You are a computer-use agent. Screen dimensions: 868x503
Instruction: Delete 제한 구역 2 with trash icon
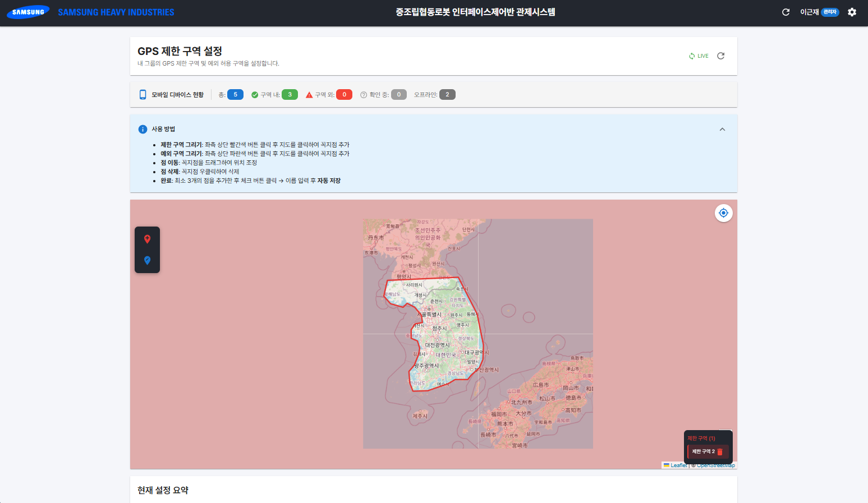(720, 452)
